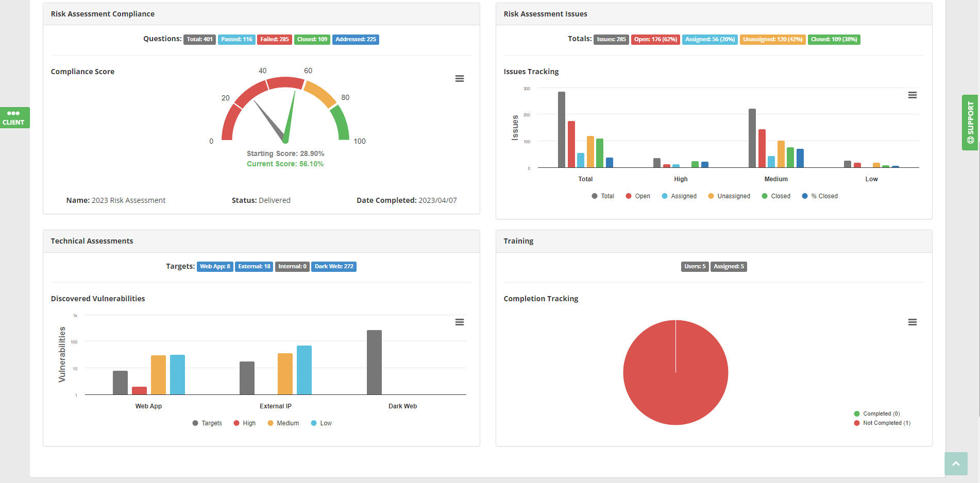Toggle the Assigned series legend item
This screenshot has height=483, width=980.
[x=679, y=196]
